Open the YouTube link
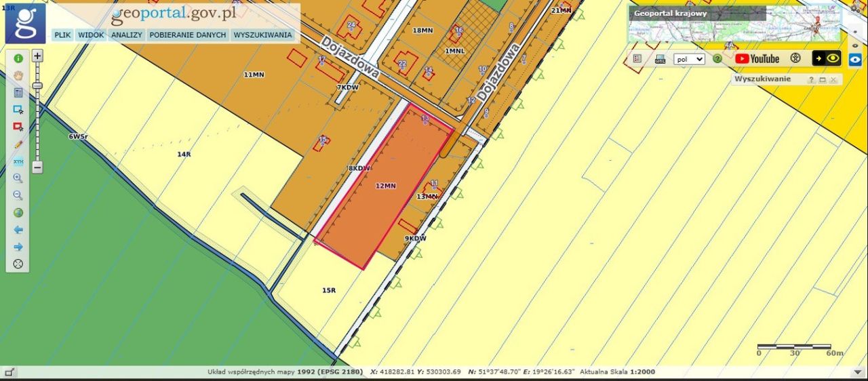Screen dimensions: 868x381 point(757,59)
